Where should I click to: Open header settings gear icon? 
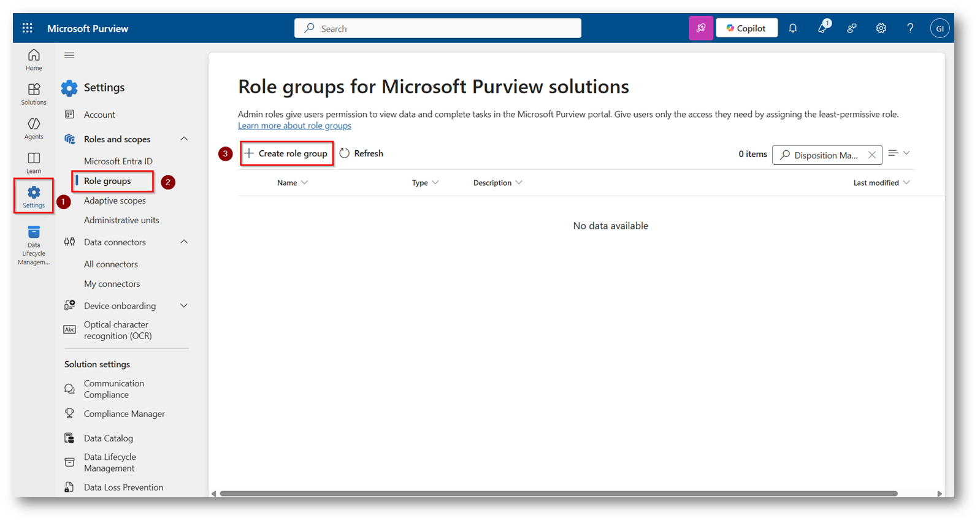[x=881, y=28]
